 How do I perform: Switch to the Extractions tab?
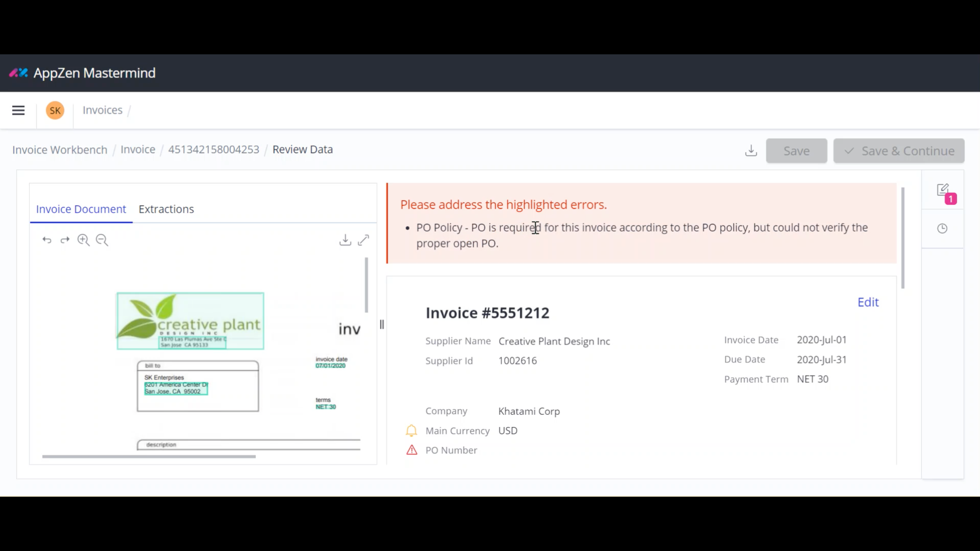166,209
